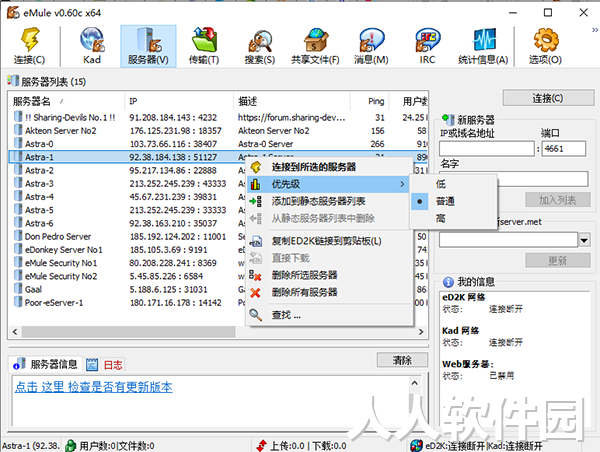Switch to the Server Info tab
Screen dimensions: 600x452
(x=46, y=364)
